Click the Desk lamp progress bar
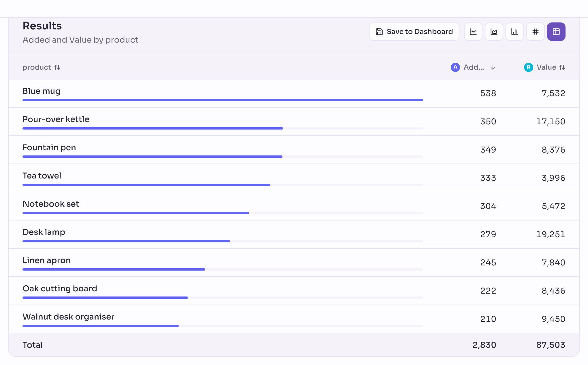588x365 pixels. click(223, 241)
